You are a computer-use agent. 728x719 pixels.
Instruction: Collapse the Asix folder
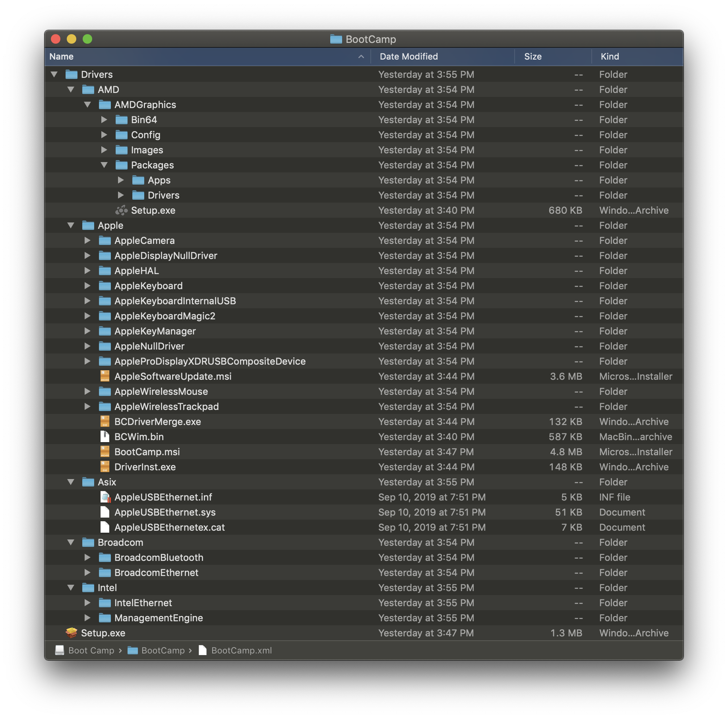click(x=71, y=482)
